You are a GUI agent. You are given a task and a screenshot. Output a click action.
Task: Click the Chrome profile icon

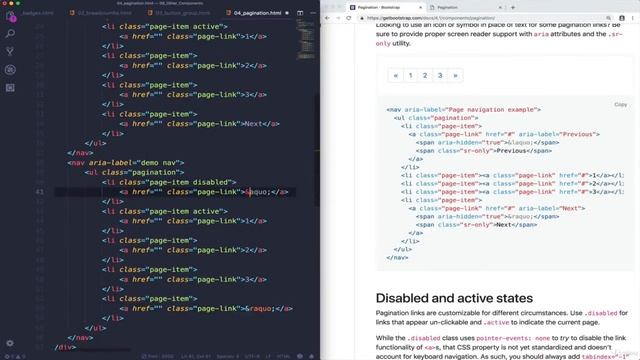(622, 18)
